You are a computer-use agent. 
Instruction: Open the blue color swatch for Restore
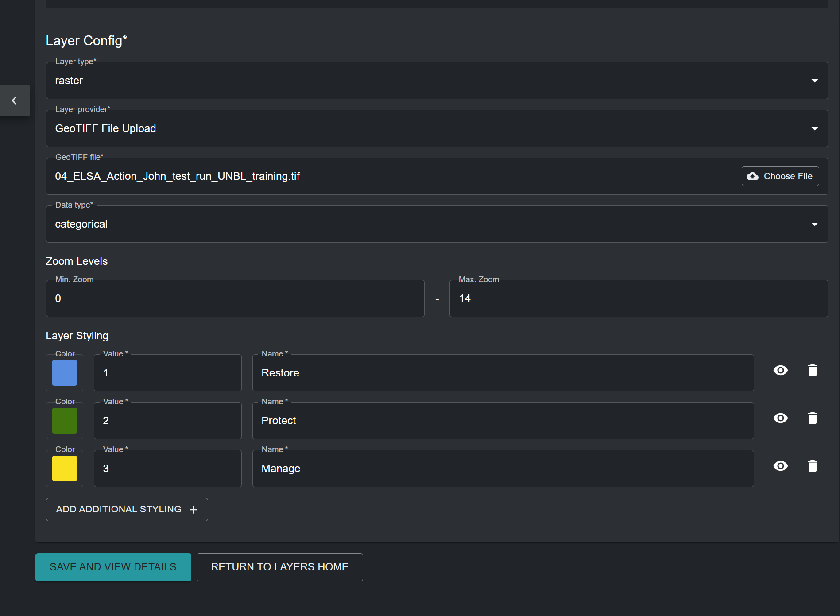[x=65, y=373]
